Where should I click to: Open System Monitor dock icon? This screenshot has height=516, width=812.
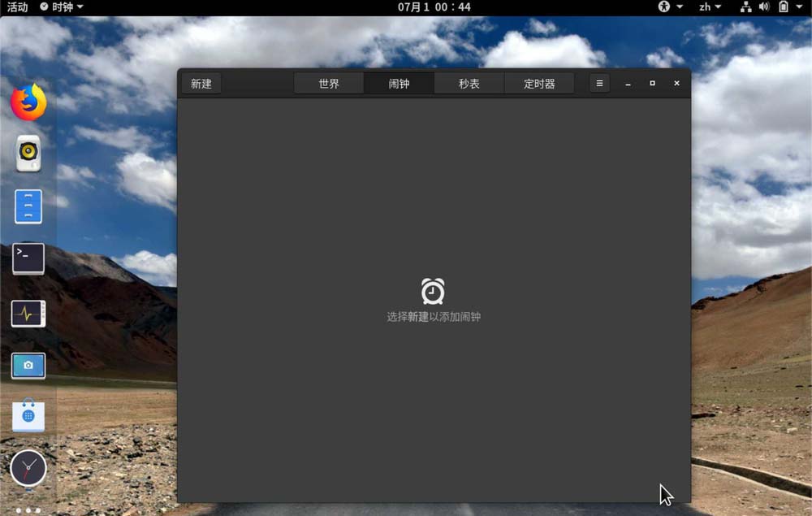(28, 314)
